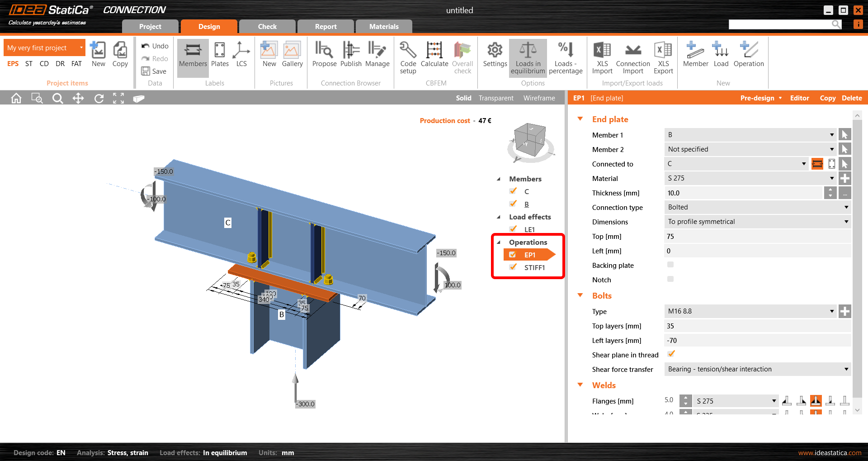Image resolution: width=868 pixels, height=461 pixels.
Task: Uncheck the STIFF1 operation
Action: (513, 267)
